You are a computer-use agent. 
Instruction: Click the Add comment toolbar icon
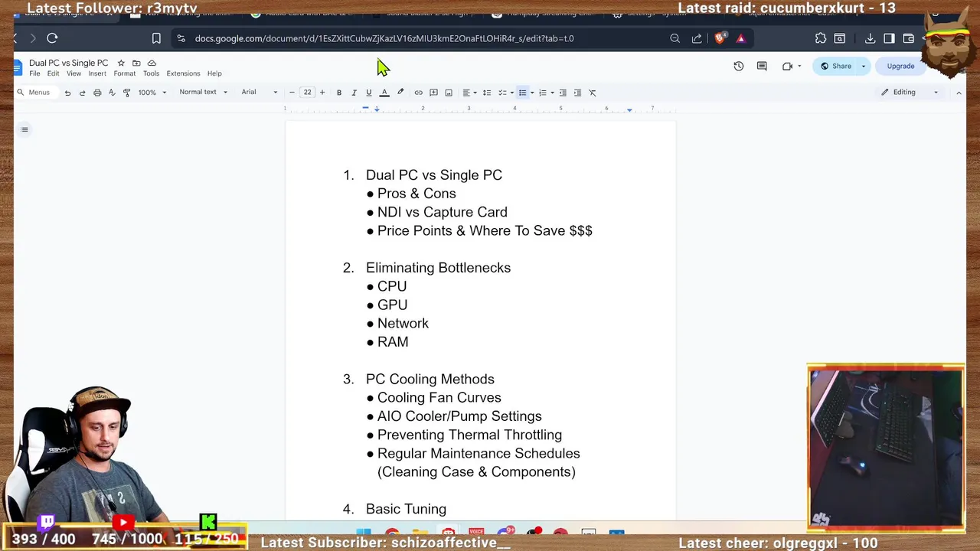tap(433, 93)
